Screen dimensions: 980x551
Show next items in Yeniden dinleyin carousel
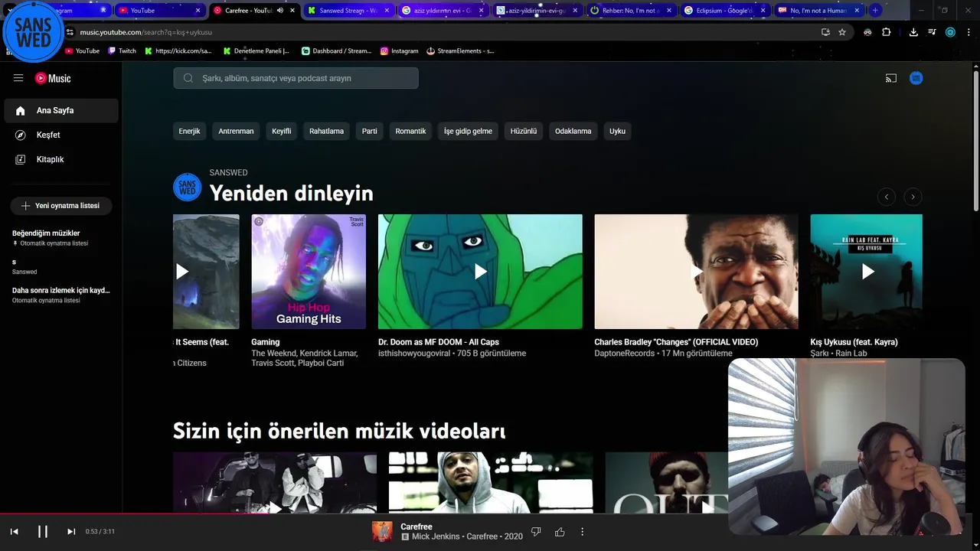(913, 197)
